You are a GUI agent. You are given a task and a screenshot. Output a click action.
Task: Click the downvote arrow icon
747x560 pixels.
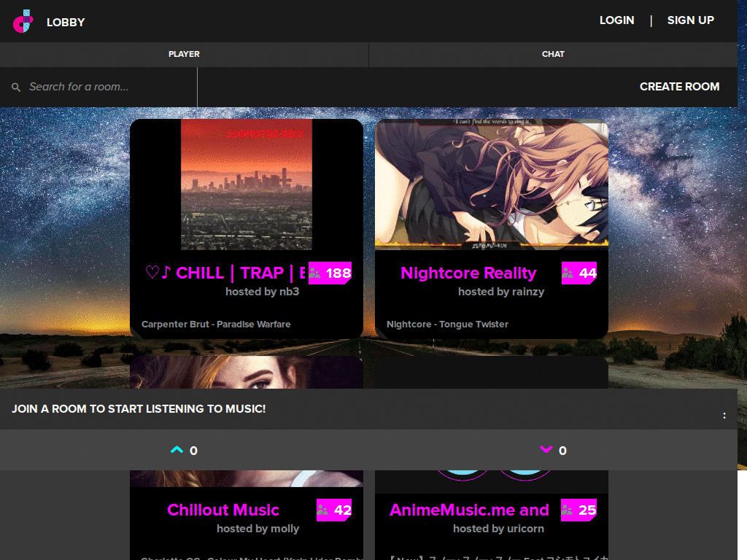coord(546,449)
